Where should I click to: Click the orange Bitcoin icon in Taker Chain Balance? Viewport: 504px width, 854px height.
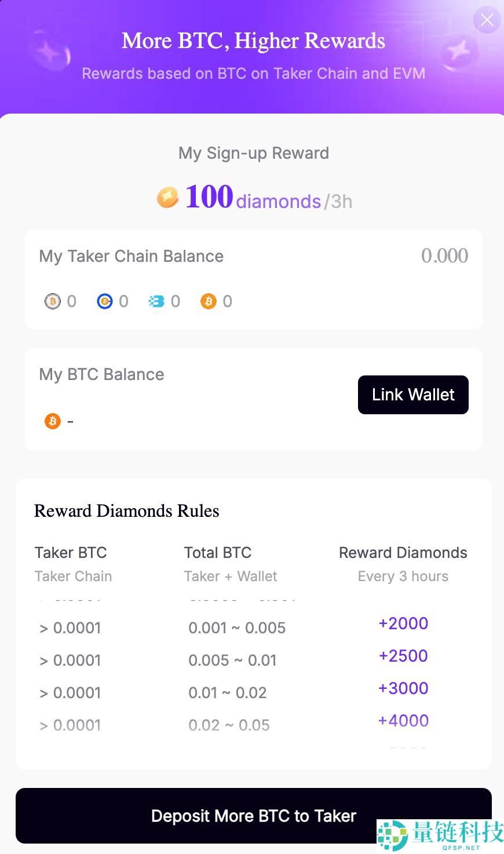coord(209,301)
